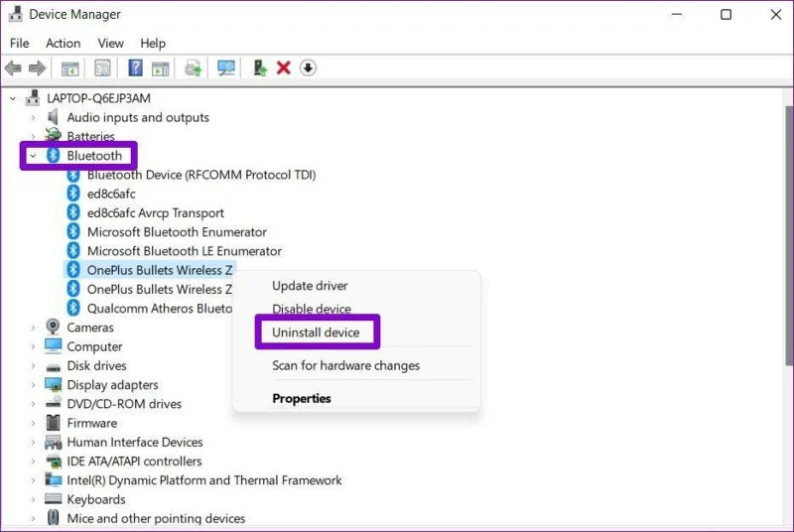
Task: Click the vertical scrollbar thumb
Action: coord(788,235)
